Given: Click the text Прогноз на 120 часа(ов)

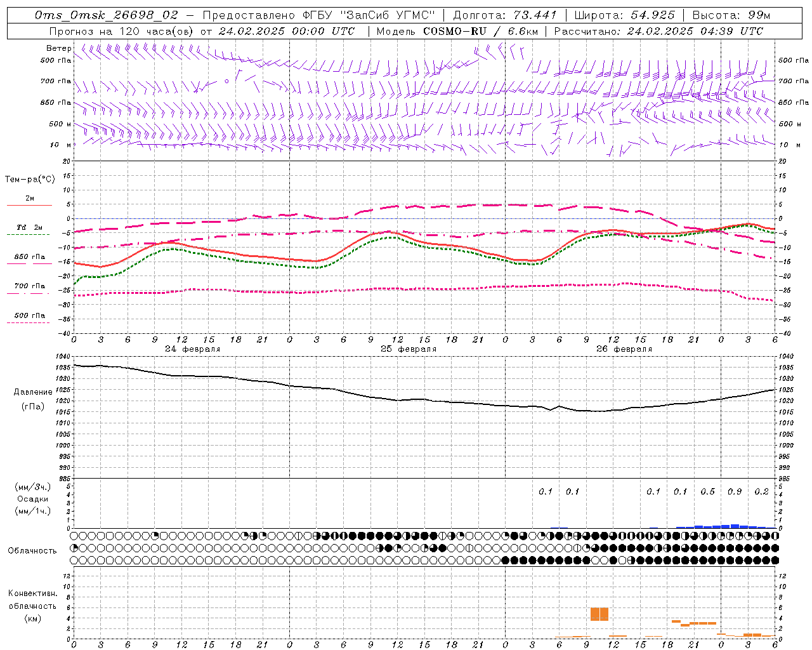Looking at the screenshot, I should pos(122,31).
